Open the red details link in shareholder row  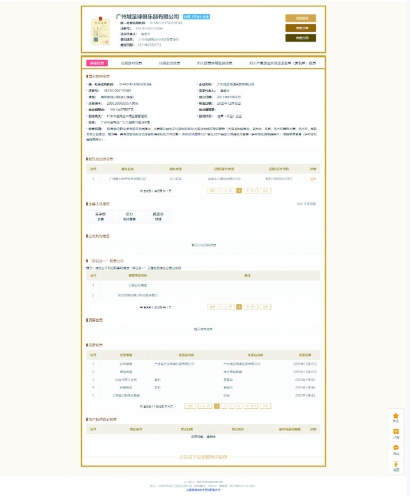[313, 179]
